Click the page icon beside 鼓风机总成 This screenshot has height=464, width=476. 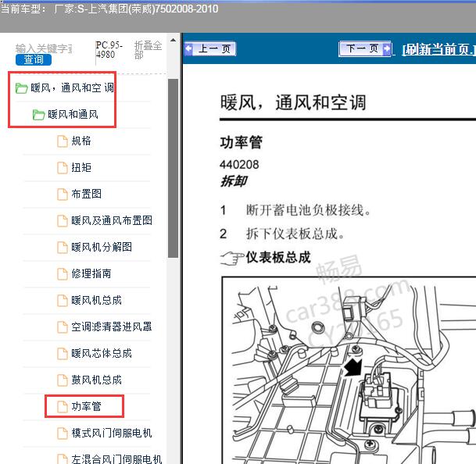click(63, 380)
